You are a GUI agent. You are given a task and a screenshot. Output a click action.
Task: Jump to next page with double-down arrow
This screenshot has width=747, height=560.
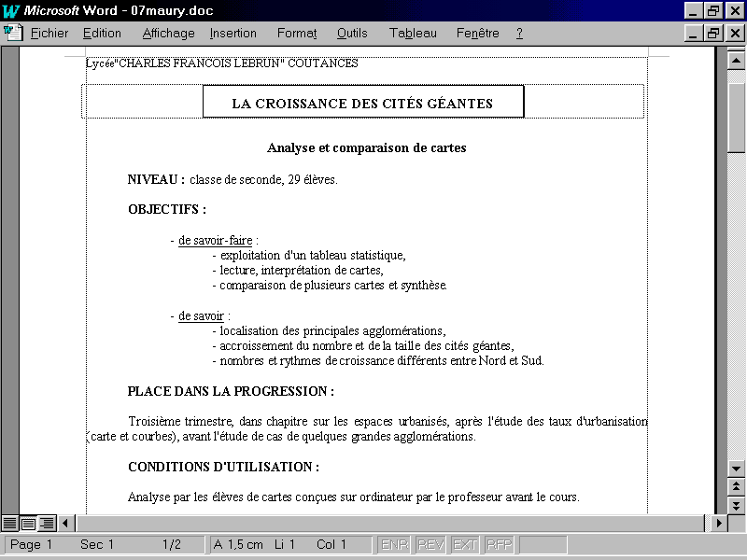point(736,505)
